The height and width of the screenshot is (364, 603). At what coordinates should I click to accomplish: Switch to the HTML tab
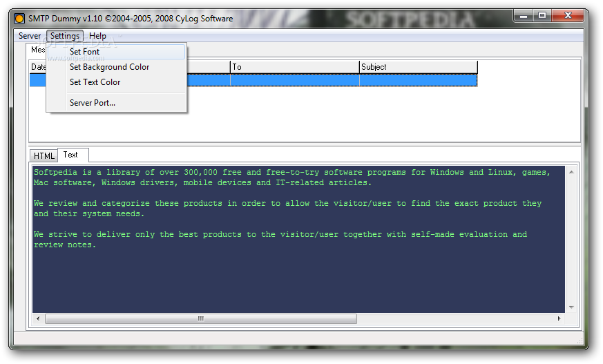point(44,155)
